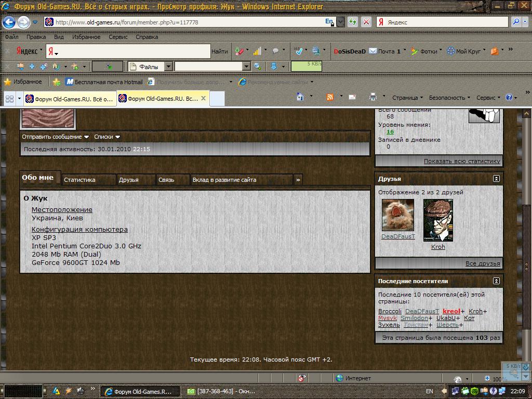The height and width of the screenshot is (399, 532).
Task: Open the address bar dropdown arrow
Action: point(341,22)
